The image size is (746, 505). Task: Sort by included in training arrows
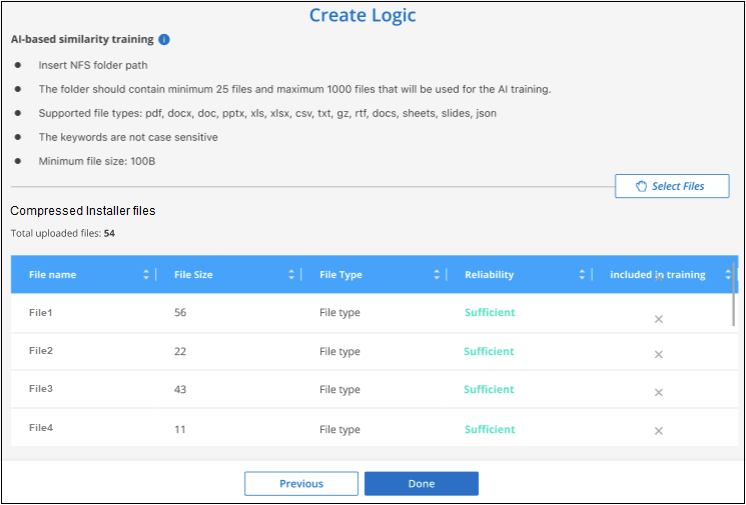point(728,275)
